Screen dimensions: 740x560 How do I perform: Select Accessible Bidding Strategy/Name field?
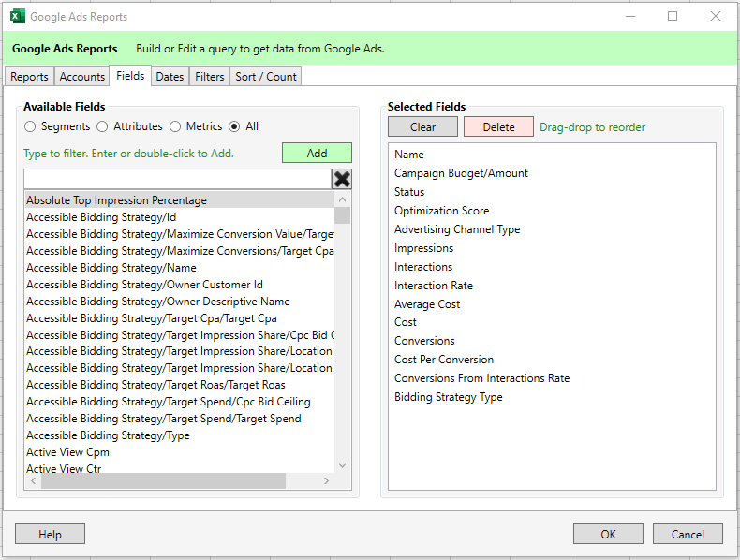point(179,268)
